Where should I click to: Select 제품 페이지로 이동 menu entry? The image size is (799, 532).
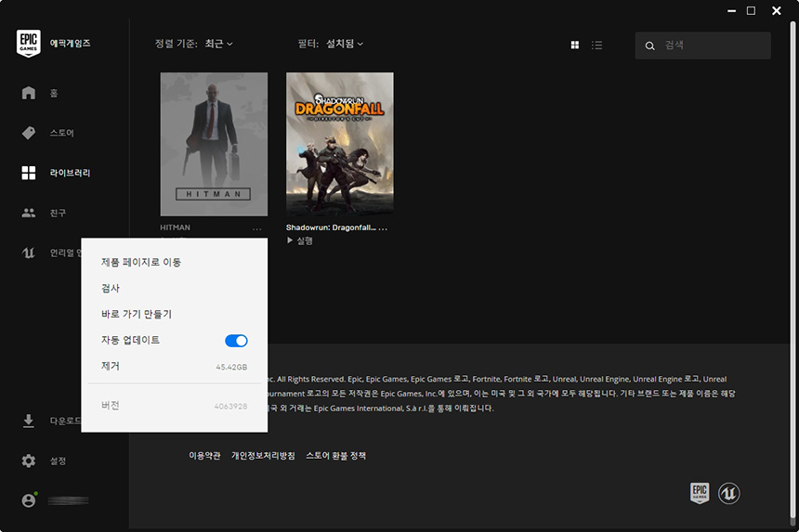tap(141, 262)
